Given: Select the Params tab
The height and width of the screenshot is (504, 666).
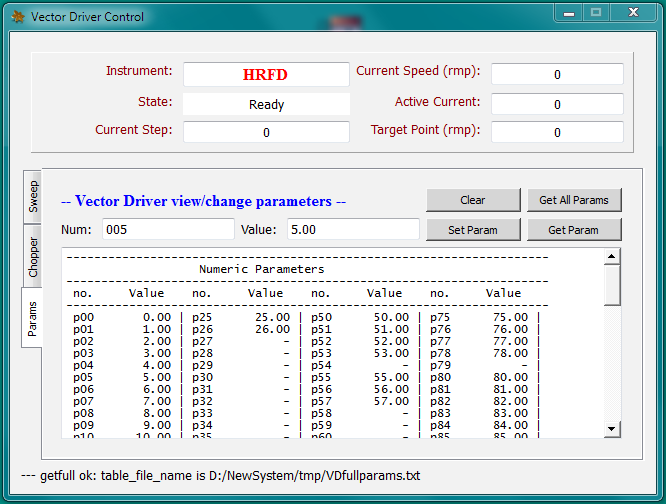Looking at the screenshot, I should (33, 317).
